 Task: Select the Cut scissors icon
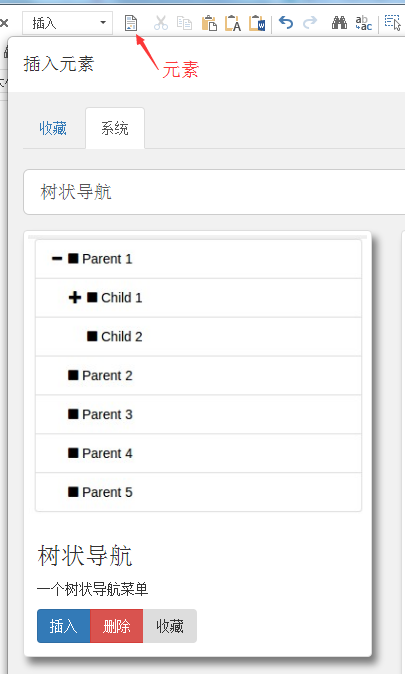click(160, 23)
